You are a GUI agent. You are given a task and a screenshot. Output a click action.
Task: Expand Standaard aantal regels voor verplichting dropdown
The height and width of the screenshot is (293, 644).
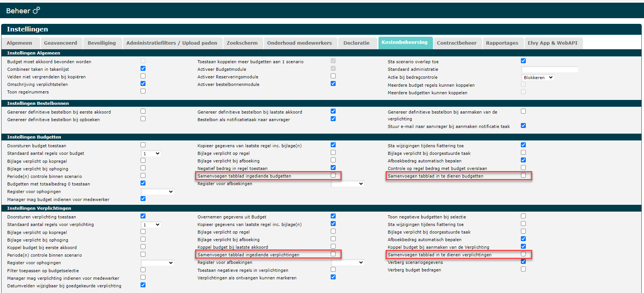coord(151,224)
